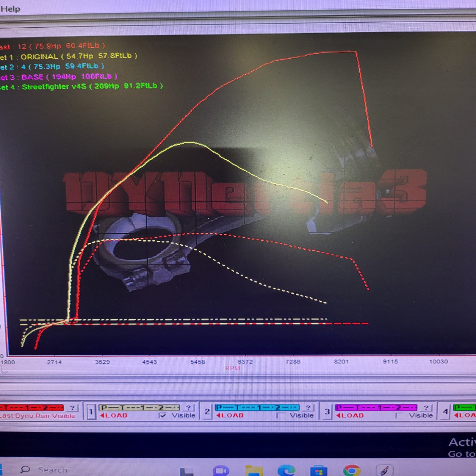Viewport: 476px width, 476px height.
Task: Load a dyno run into slot 2
Action: 230,415
